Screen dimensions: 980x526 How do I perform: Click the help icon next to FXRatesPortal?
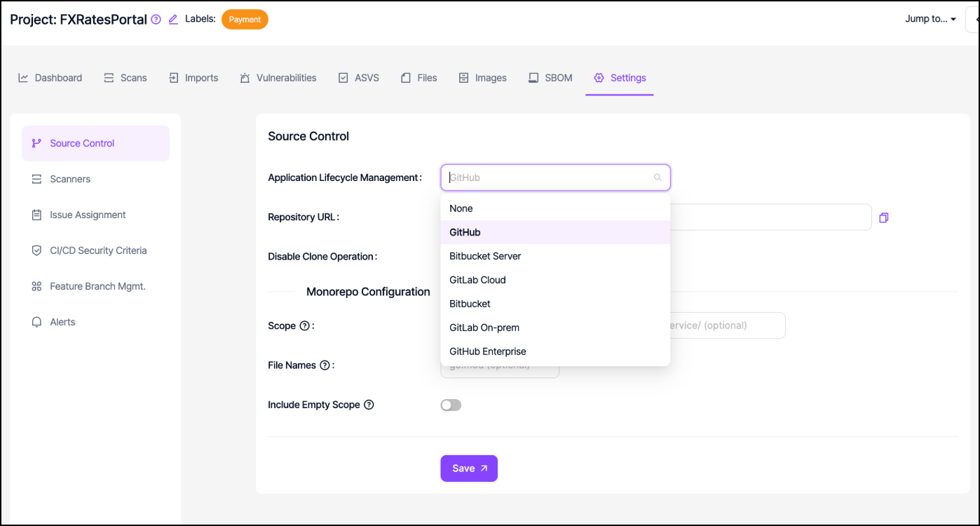click(156, 20)
